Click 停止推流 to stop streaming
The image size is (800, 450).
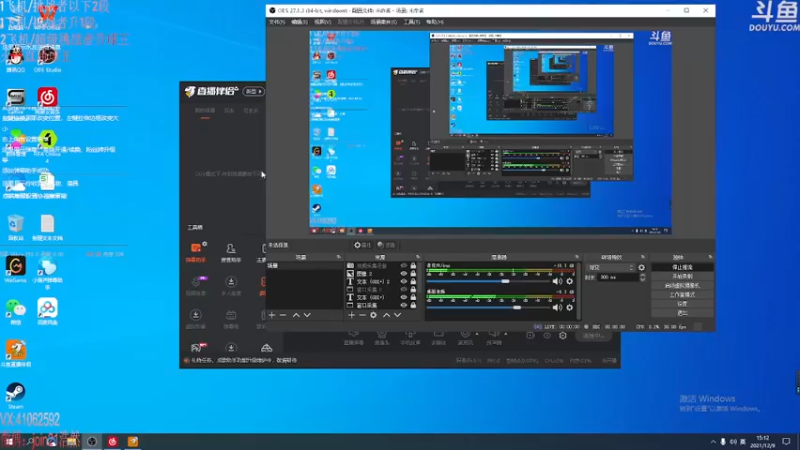pyautogui.click(x=682, y=267)
